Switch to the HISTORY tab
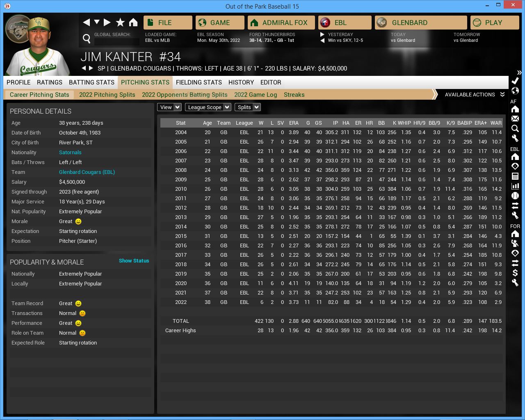Screen dimensions: 525x420 (x=241, y=82)
